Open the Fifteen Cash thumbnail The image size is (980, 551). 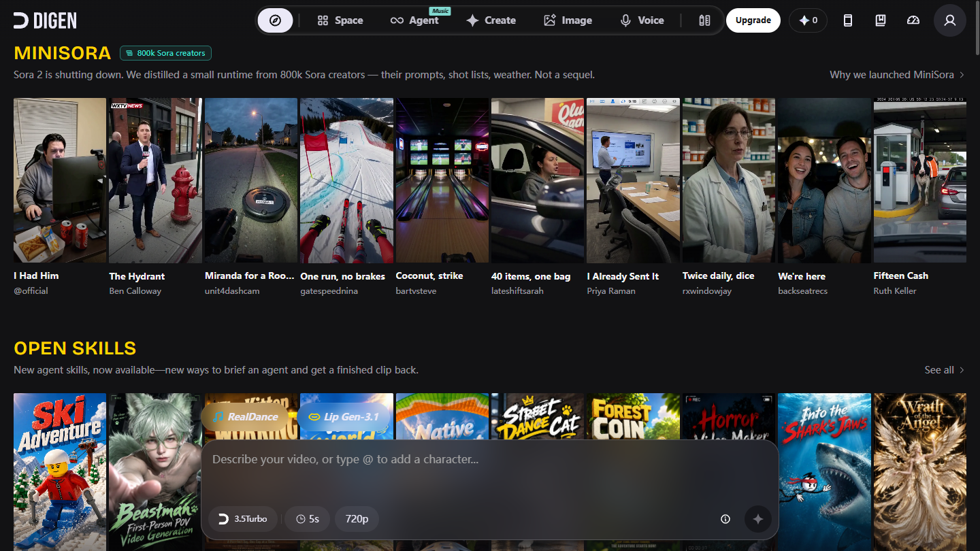(920, 180)
